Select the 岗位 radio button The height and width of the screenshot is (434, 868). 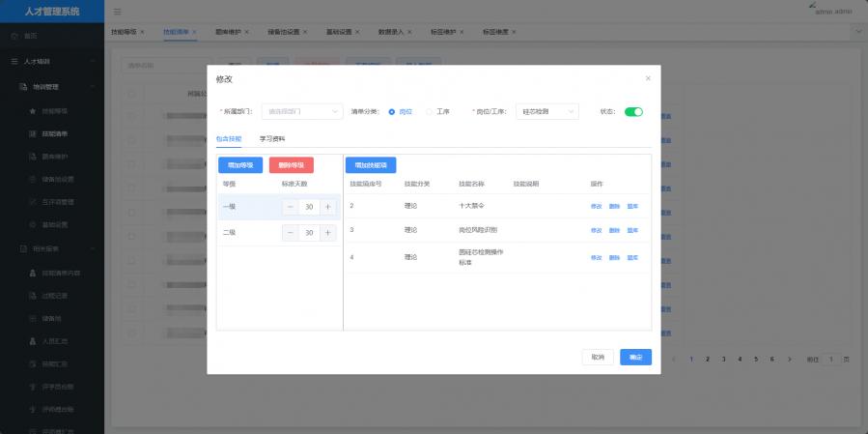click(x=392, y=112)
